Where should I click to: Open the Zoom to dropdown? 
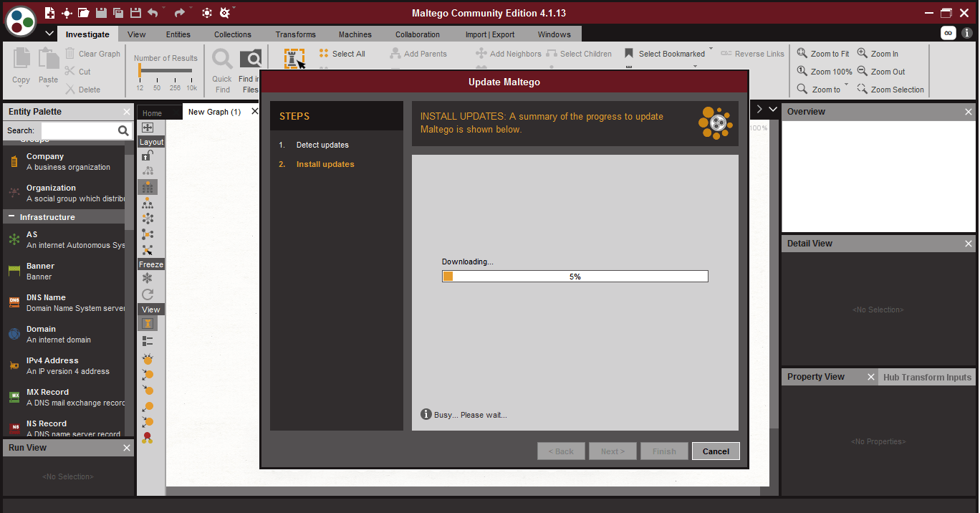tap(847, 86)
